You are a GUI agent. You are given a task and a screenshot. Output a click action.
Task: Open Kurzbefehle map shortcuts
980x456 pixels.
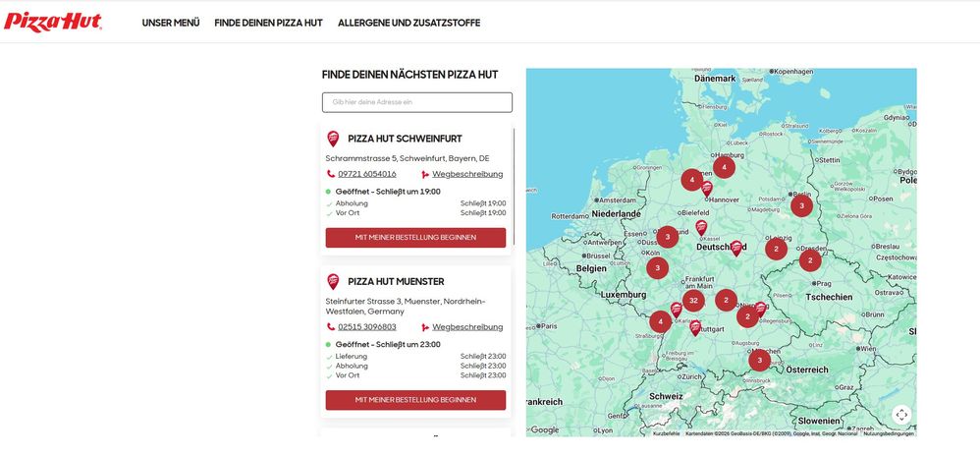[666, 433]
